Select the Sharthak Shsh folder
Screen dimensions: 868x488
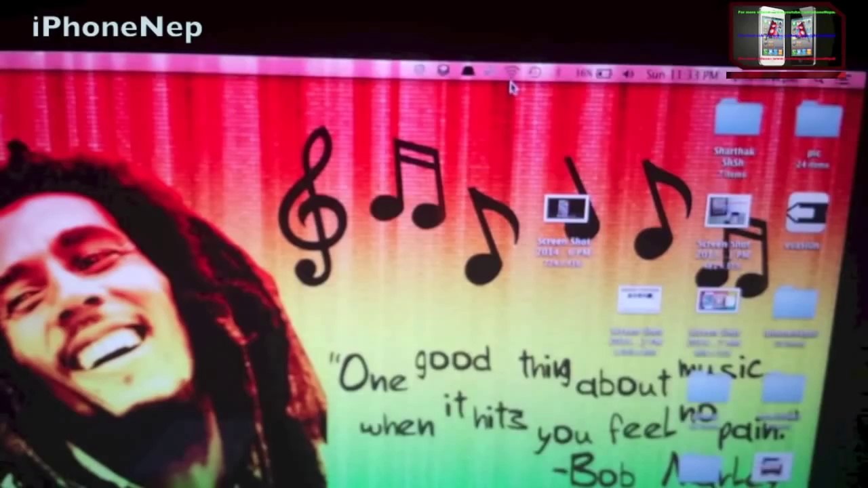pyautogui.click(x=738, y=117)
